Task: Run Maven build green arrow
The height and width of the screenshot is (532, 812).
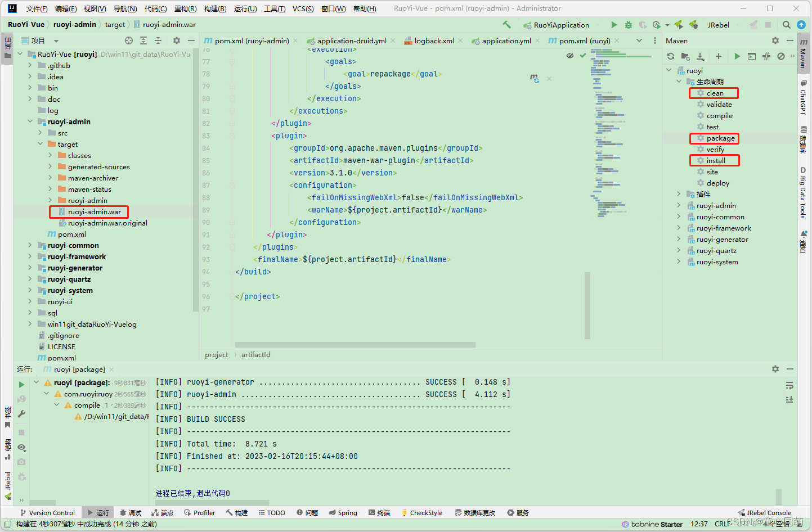Action: tap(737, 56)
